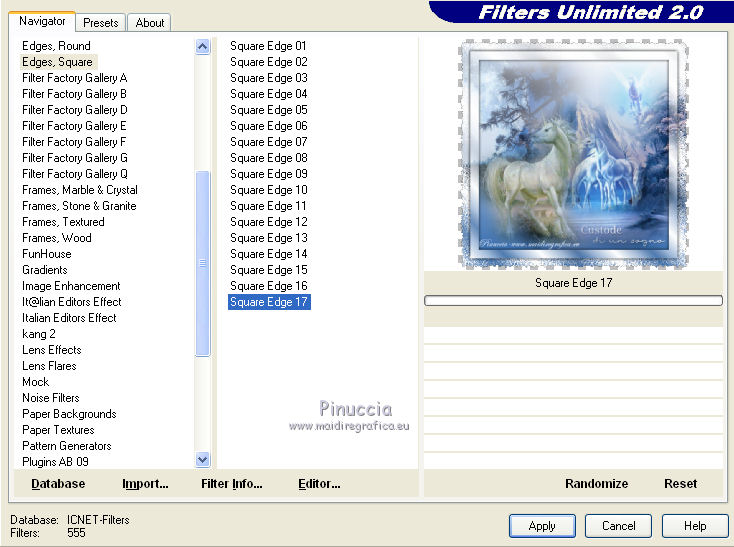Image resolution: width=734 pixels, height=547 pixels.
Task: Choose Filter Factory Gallery A
Action: tap(74, 78)
